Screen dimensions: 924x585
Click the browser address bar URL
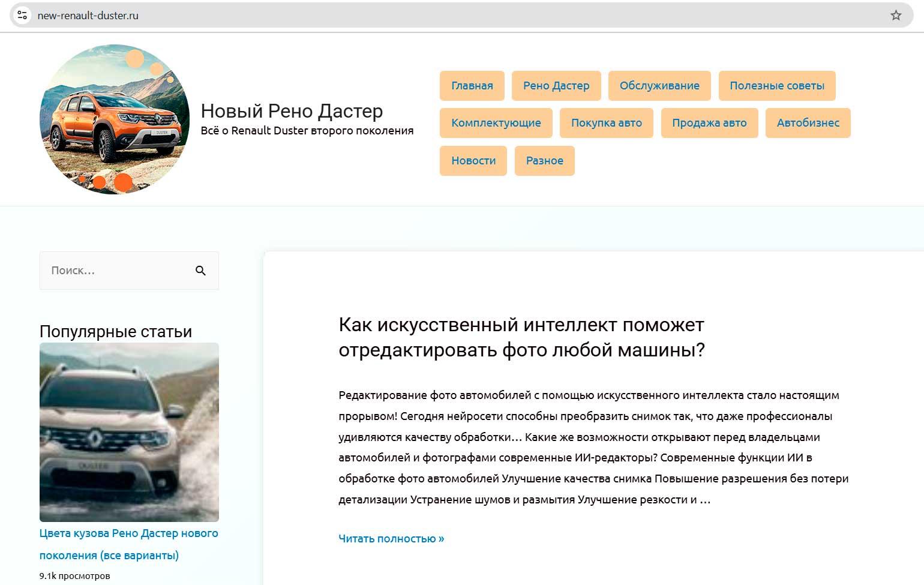click(88, 16)
